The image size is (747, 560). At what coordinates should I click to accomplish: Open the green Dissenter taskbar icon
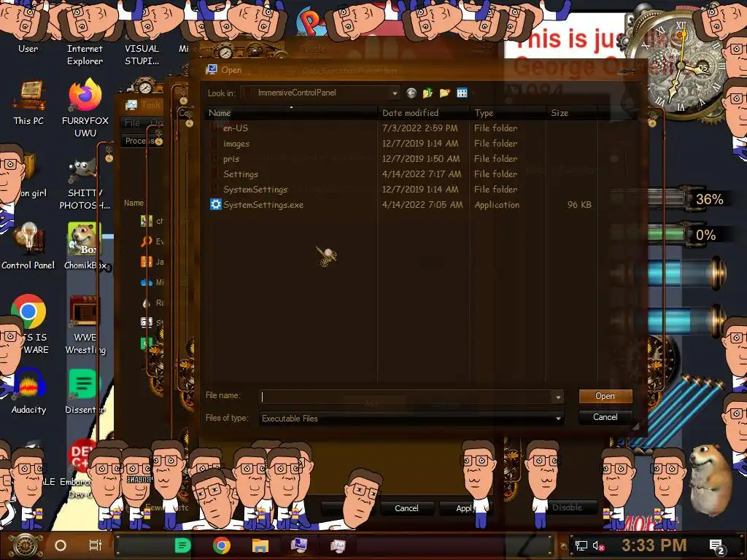tap(183, 545)
